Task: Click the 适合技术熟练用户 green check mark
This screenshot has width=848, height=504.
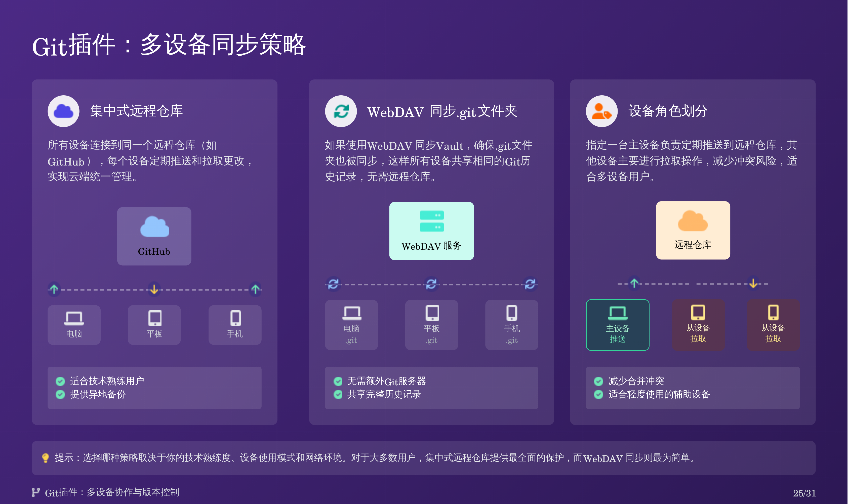Action: pyautogui.click(x=60, y=381)
